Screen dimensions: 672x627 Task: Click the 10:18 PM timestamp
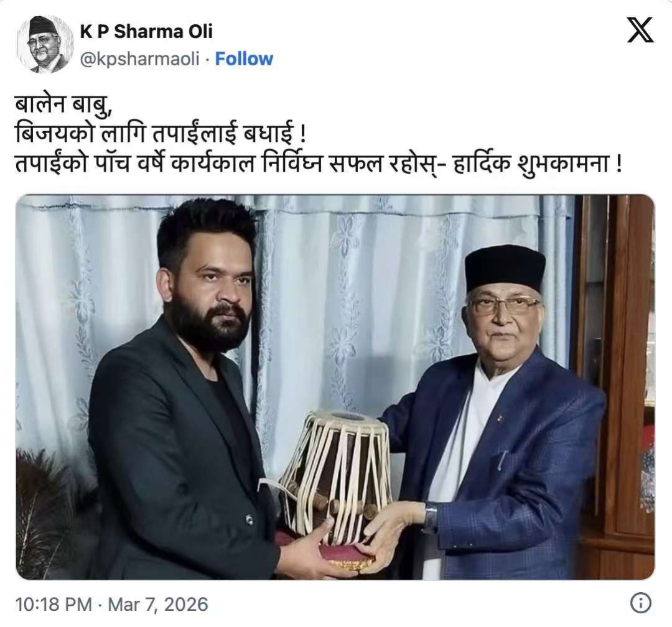(54, 604)
